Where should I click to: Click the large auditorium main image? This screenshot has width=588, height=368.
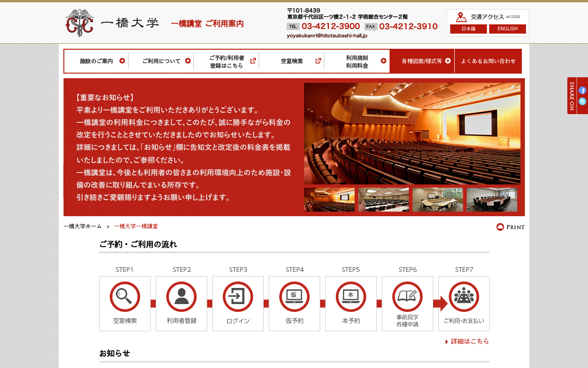pyautogui.click(x=412, y=133)
